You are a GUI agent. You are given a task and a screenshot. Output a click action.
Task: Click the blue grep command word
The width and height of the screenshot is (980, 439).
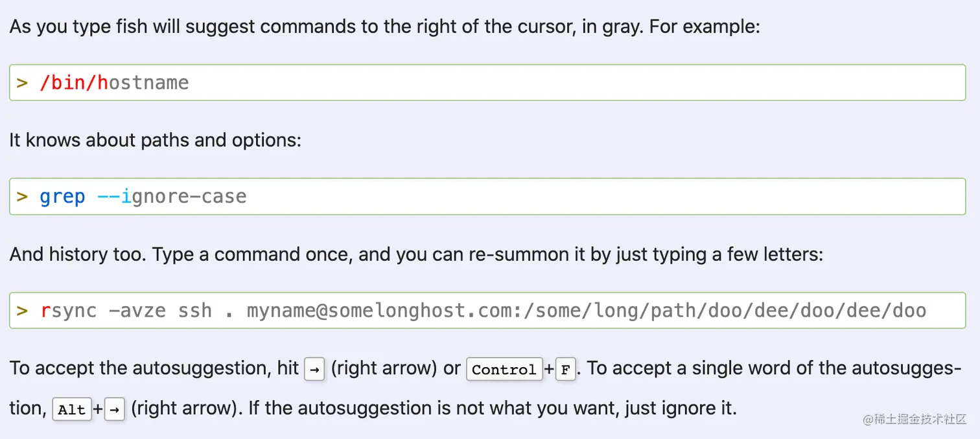click(62, 197)
